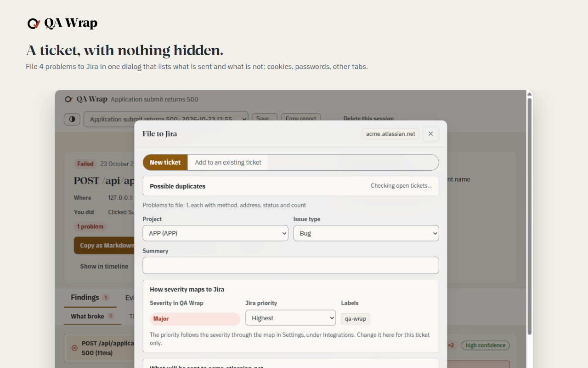Click the Copy report button
This screenshot has width=588, height=368.
point(301,119)
